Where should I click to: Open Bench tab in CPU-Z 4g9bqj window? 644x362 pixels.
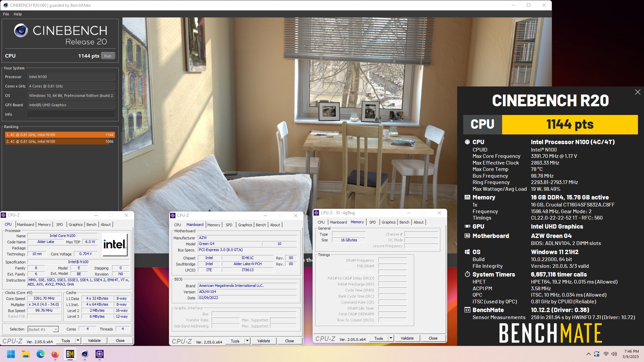pyautogui.click(x=405, y=222)
